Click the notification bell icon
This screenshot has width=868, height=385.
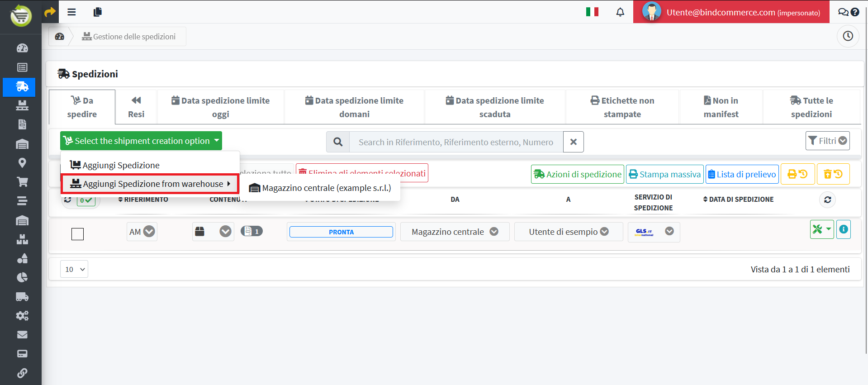pyautogui.click(x=620, y=12)
